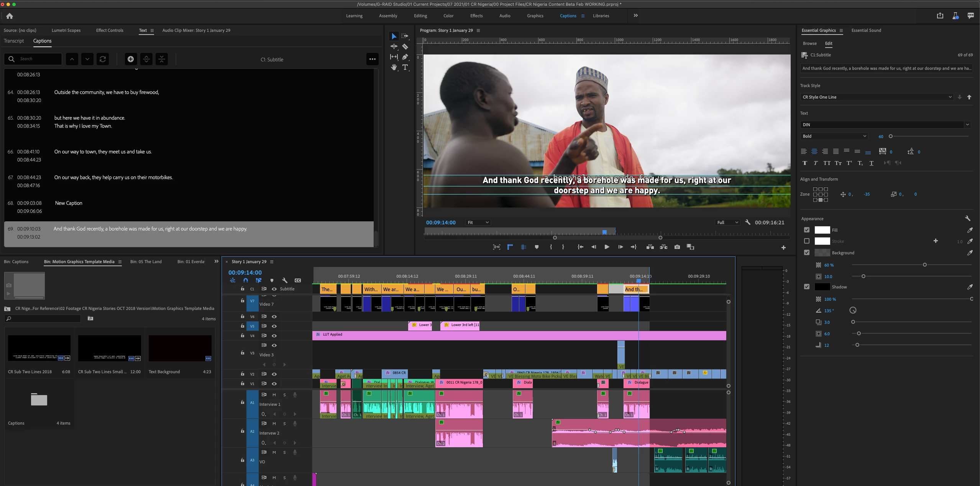Select the Hand tool
Viewport: 980px width, 486px height.
394,68
